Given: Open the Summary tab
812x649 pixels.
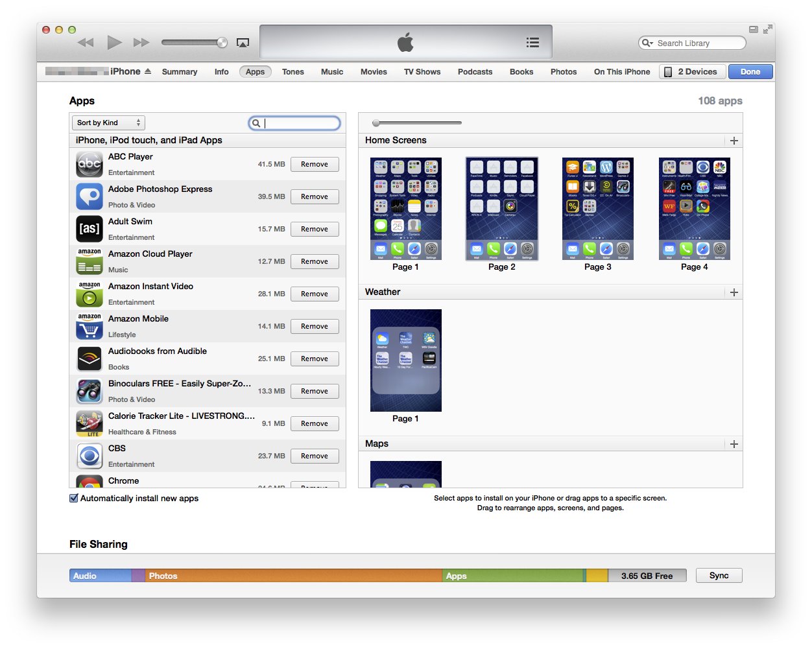Looking at the screenshot, I should click(180, 72).
